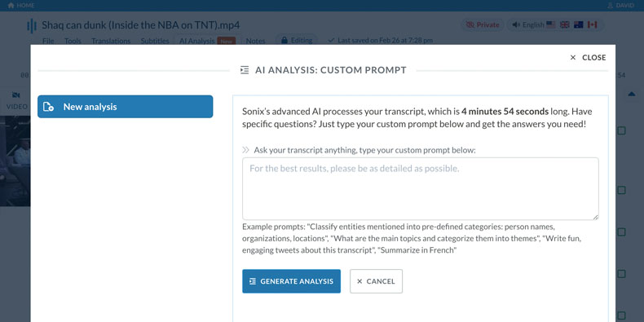Tick the third checkbox on right edge

point(621,232)
